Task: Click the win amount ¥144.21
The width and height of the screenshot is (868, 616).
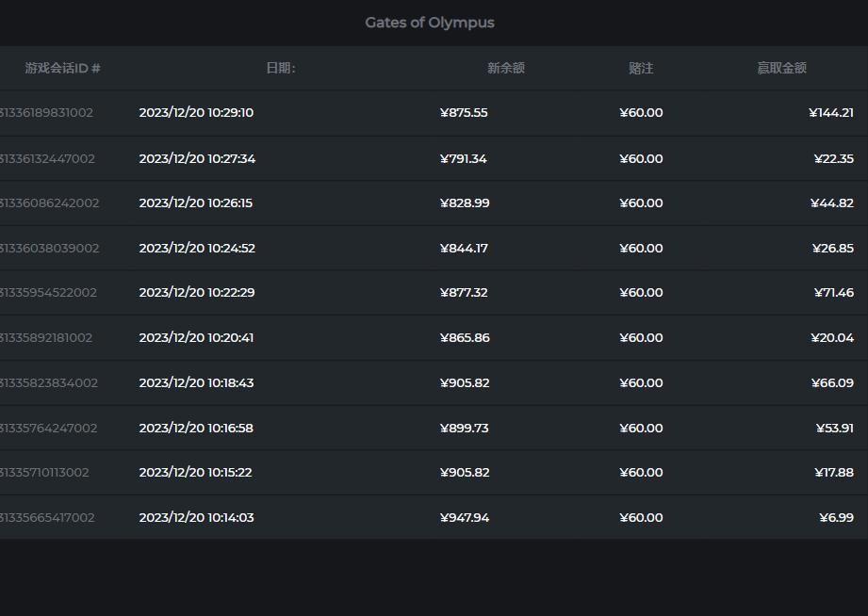Action: pos(831,113)
